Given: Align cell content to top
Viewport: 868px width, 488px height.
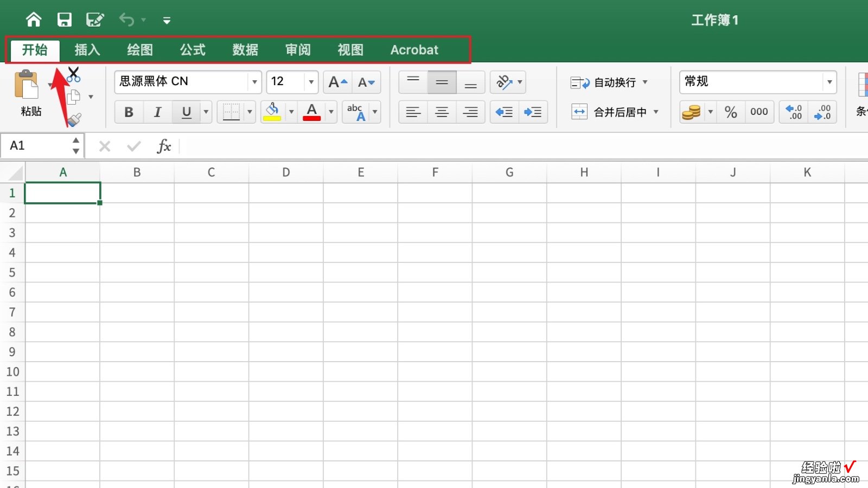Looking at the screenshot, I should point(413,82).
